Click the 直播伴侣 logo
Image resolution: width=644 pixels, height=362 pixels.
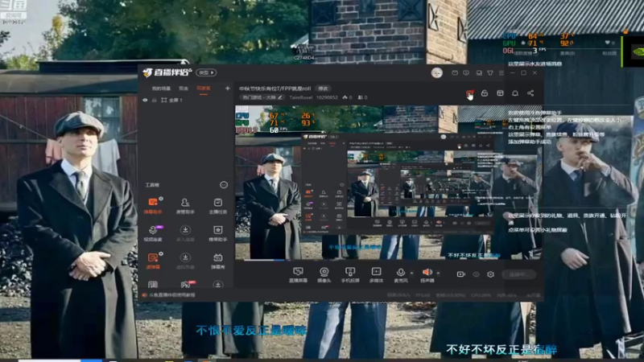pyautogui.click(x=167, y=72)
